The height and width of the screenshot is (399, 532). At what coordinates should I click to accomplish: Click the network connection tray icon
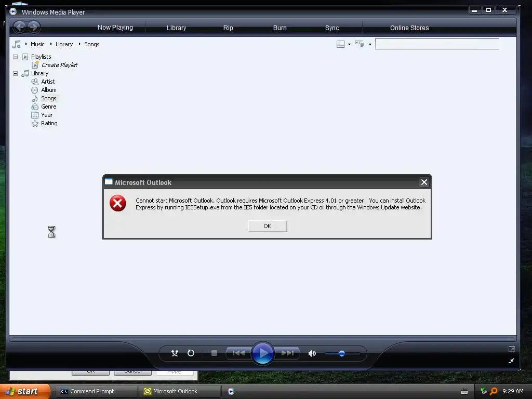[x=484, y=391]
